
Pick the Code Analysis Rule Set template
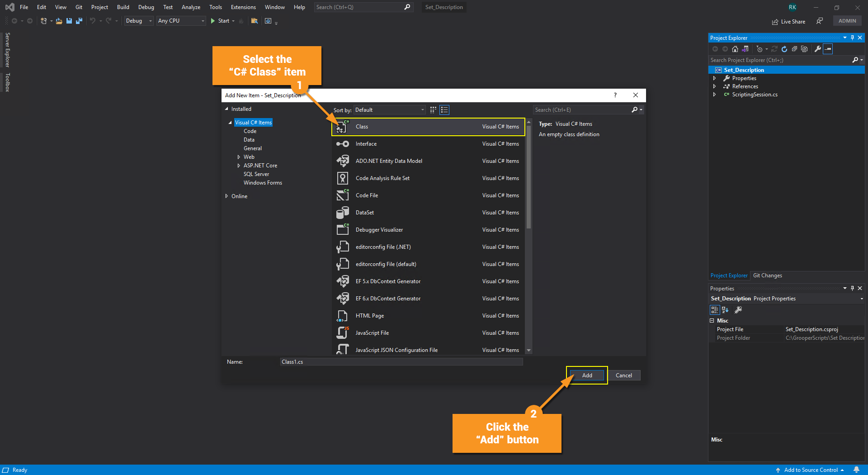pos(429,178)
